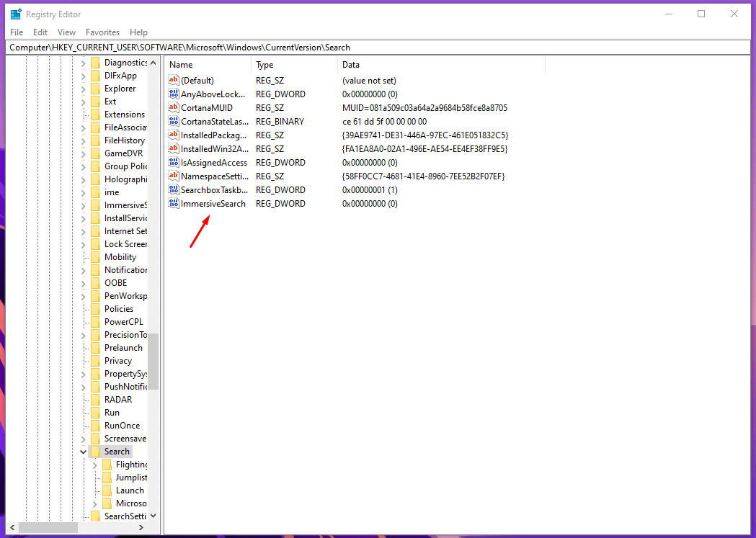Select the Prelaunch key
756x538 pixels.
[x=123, y=348]
